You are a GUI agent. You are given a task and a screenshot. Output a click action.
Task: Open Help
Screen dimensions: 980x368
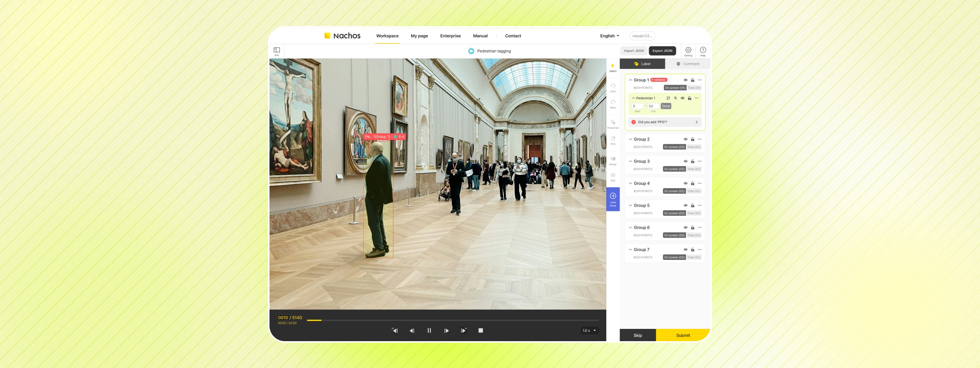[703, 51]
